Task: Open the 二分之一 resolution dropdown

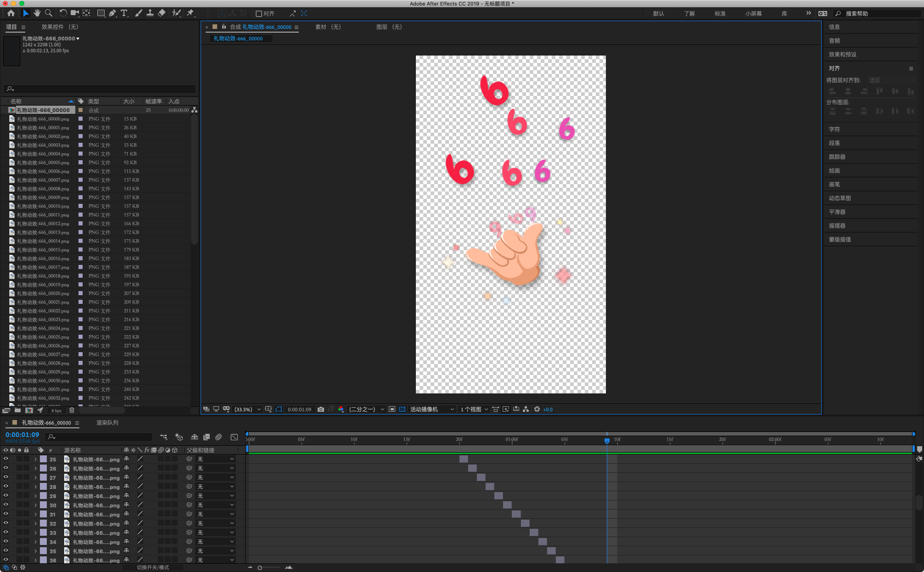Action: pyautogui.click(x=366, y=409)
